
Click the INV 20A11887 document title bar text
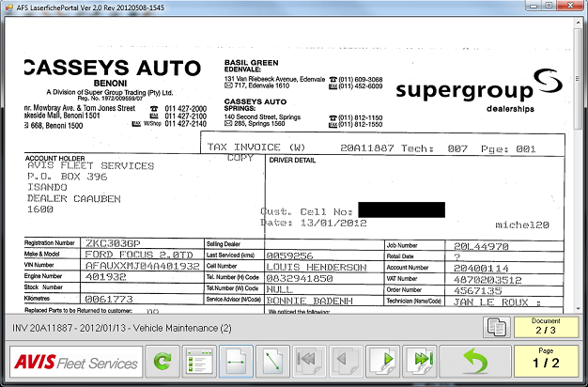tap(122, 328)
